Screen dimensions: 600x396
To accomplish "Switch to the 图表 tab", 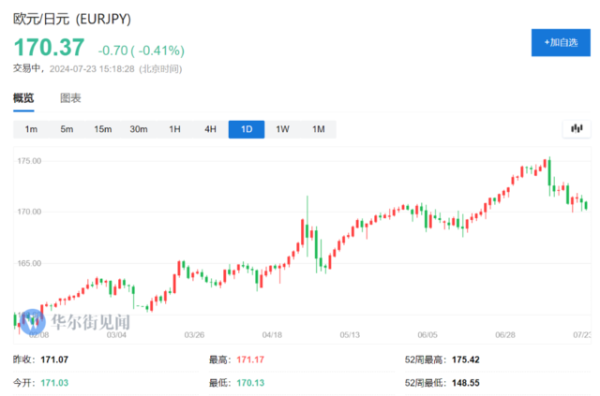I will tap(71, 98).
